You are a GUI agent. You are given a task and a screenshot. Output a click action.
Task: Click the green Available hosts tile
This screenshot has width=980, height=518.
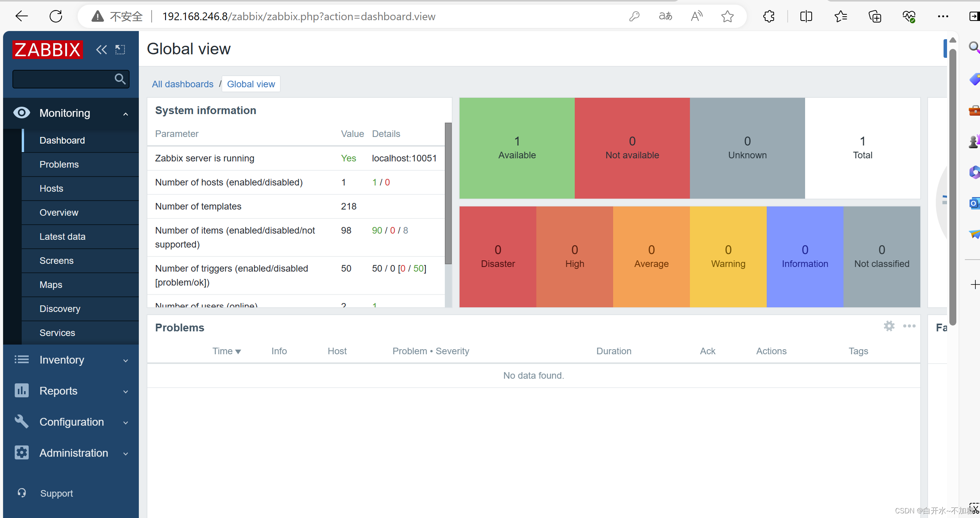pyautogui.click(x=517, y=148)
